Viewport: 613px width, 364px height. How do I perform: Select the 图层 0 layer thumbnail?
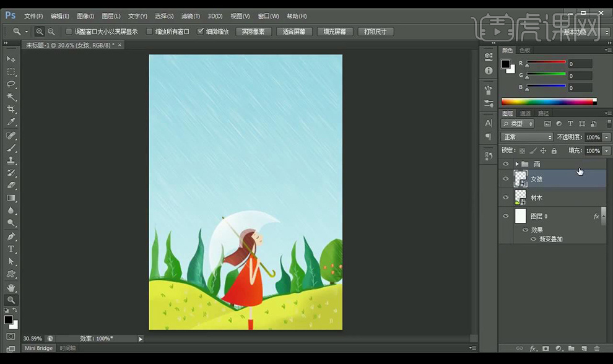(x=521, y=216)
